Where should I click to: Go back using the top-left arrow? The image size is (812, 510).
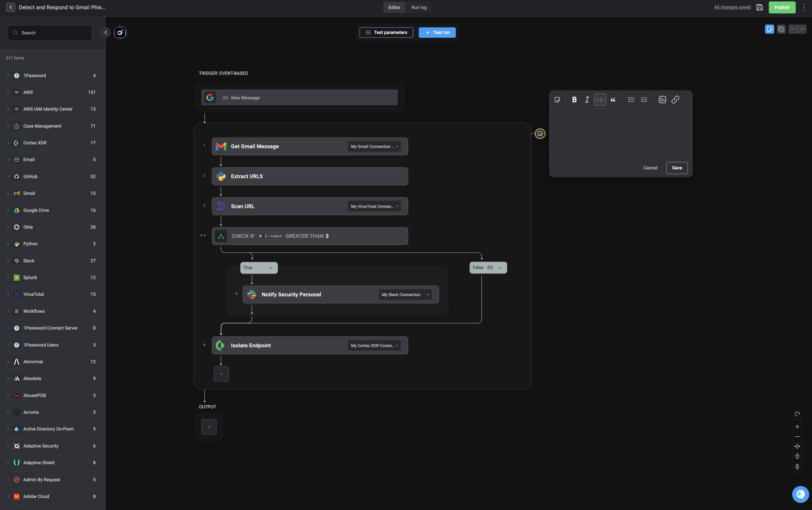tap(10, 8)
